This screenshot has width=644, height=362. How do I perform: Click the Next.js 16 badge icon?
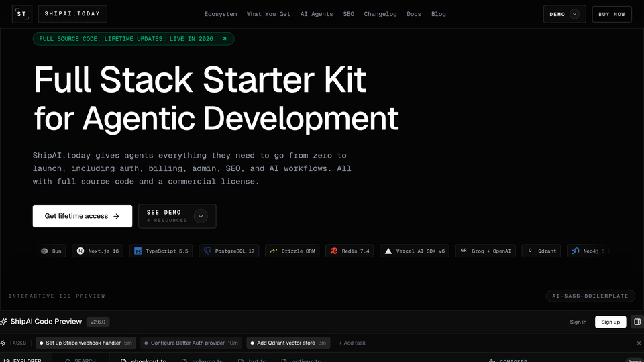(x=80, y=251)
